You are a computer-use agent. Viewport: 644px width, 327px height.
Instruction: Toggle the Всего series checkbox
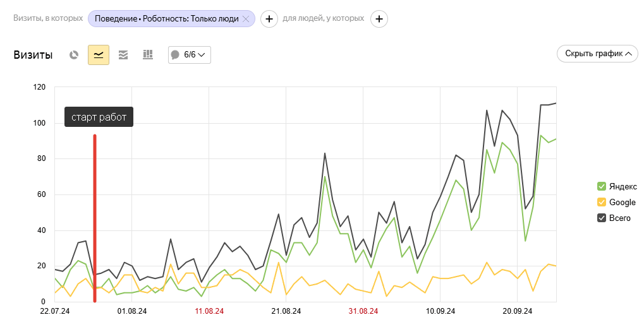click(602, 218)
